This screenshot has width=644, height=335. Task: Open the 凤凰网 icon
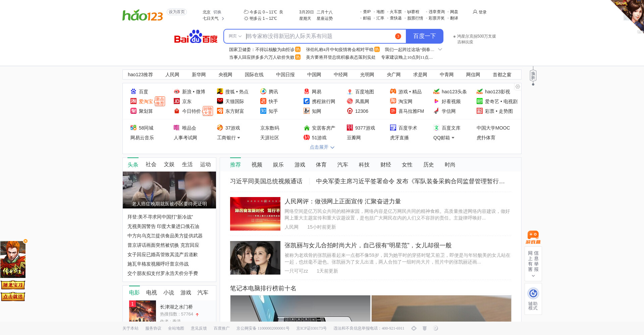[350, 101]
